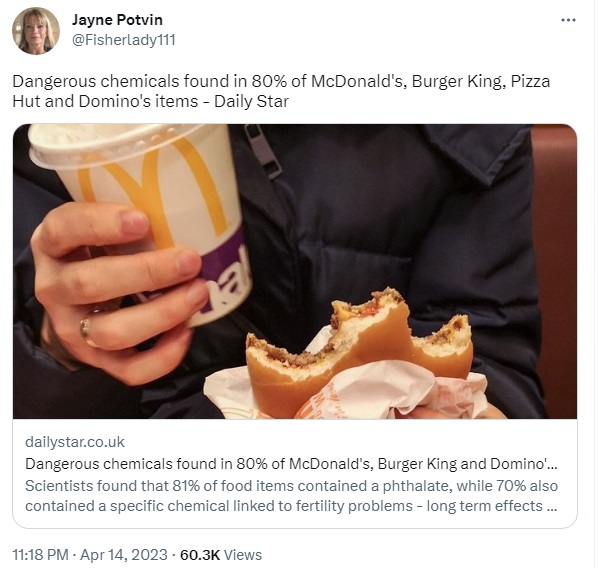Click the McDonald's golden arches cup in the photo
The width and height of the screenshot is (598, 576).
pos(147,214)
